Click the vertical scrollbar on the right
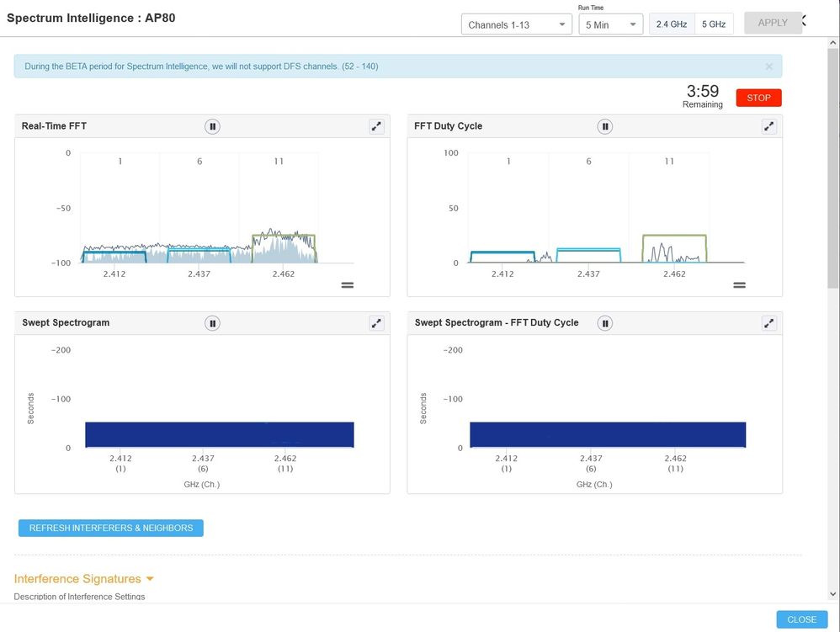Viewport: 840px width, 632px height. [833, 168]
